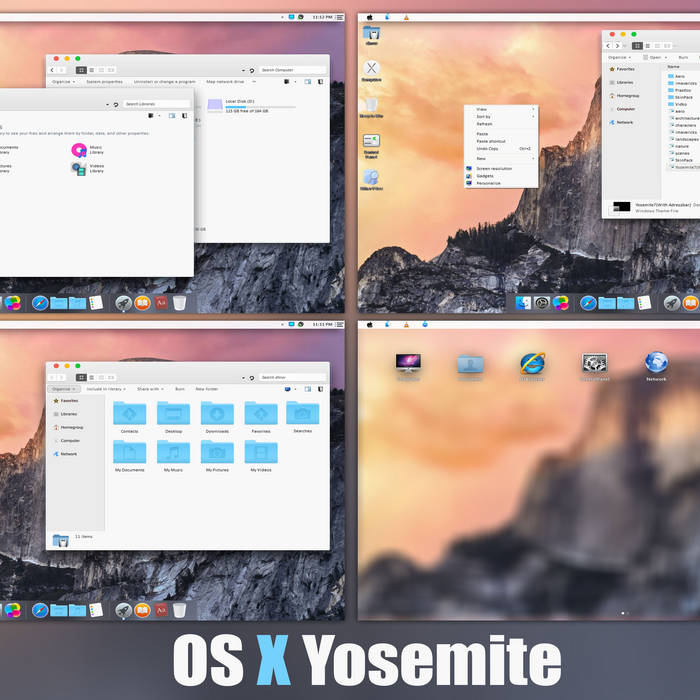This screenshot has height=700, width=700.
Task: Open the Videos Library icon
Action: pos(79,168)
